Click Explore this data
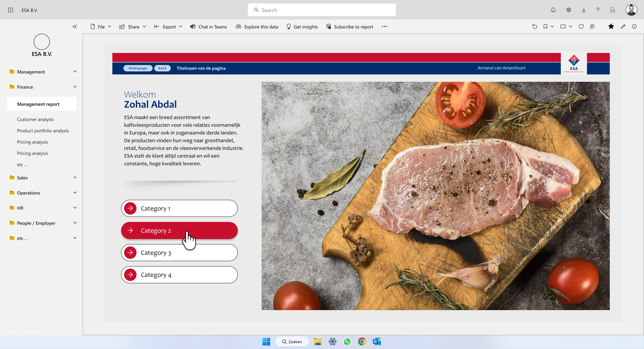This screenshot has height=349, width=644. tap(257, 27)
